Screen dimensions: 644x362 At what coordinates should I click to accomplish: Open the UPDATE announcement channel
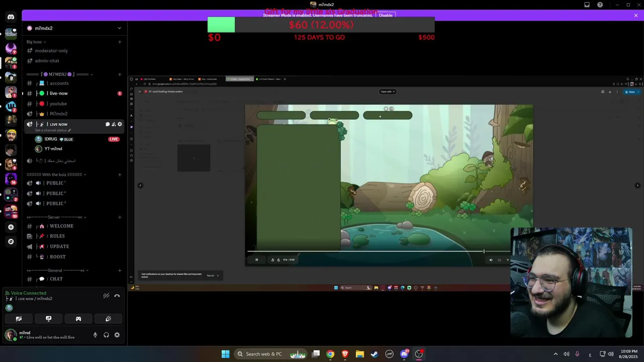coord(74,246)
